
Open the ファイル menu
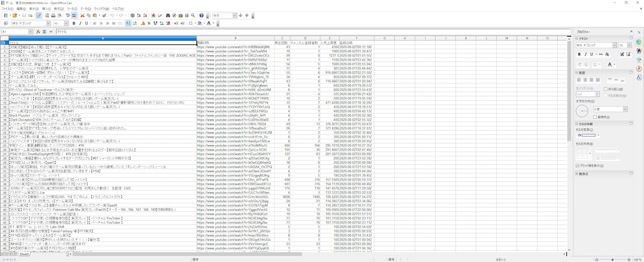[x=6, y=9]
